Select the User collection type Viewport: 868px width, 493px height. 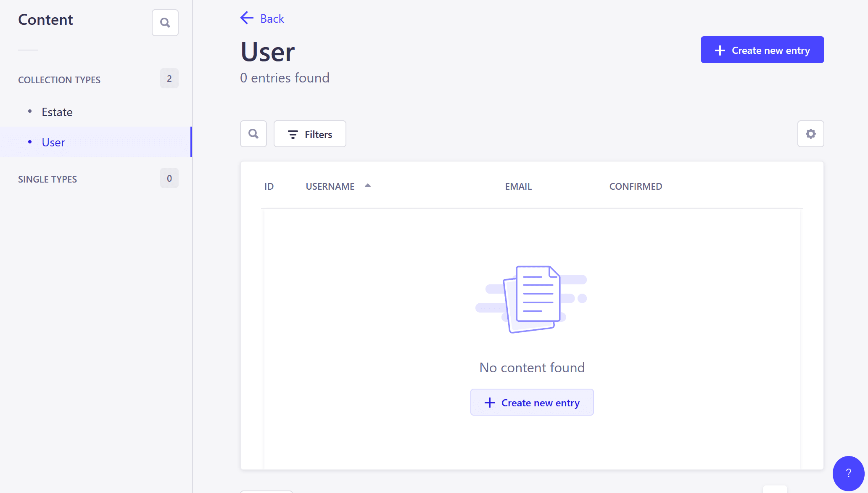tap(53, 142)
